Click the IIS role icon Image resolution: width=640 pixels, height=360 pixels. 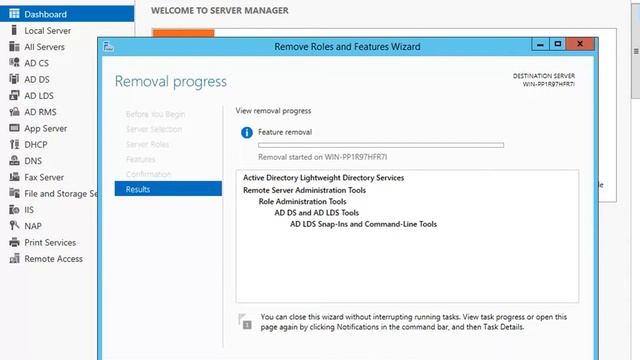(14, 210)
